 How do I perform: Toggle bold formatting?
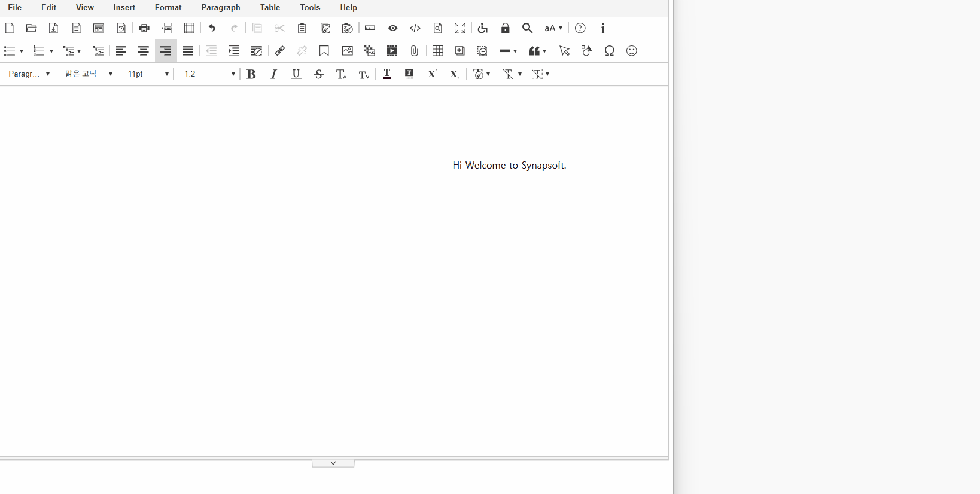[251, 74]
